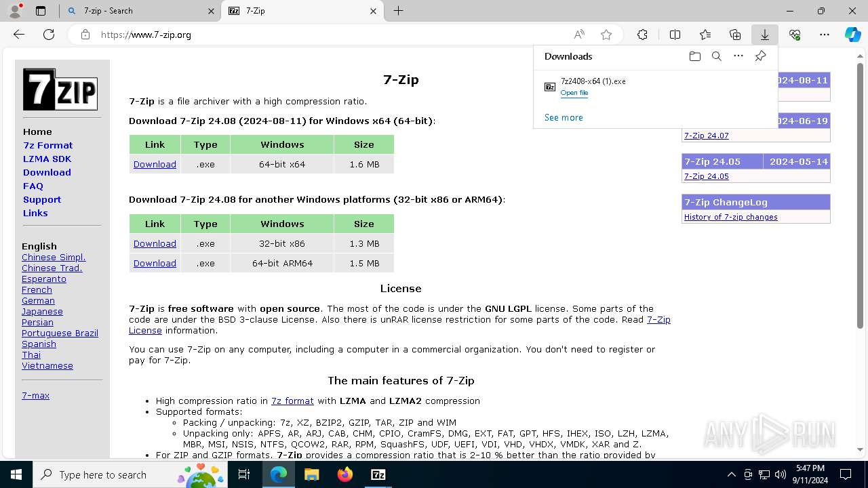The width and height of the screenshot is (868, 488).
Task: Reload the 7-Zip page
Action: point(49,35)
